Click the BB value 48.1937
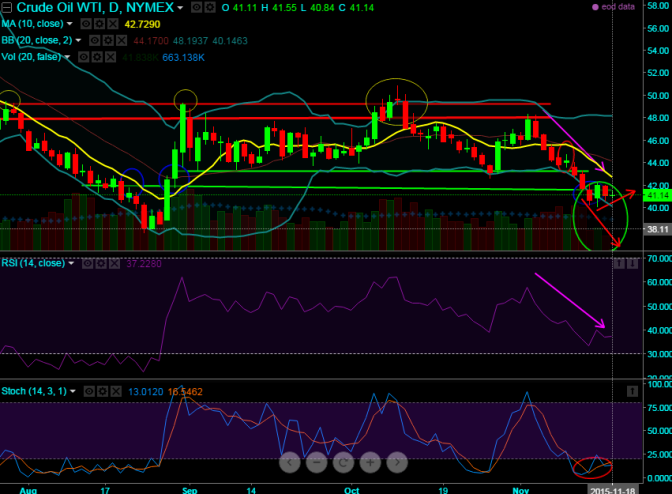The width and height of the screenshot is (672, 494). click(190, 41)
